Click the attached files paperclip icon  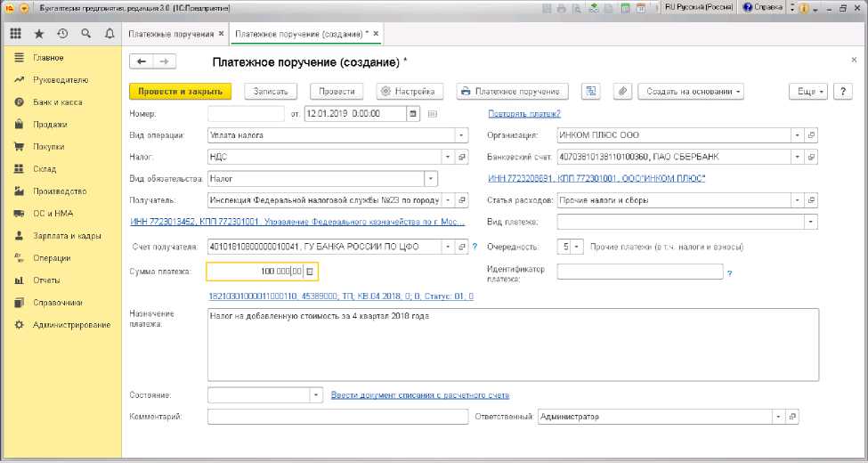[x=622, y=91]
